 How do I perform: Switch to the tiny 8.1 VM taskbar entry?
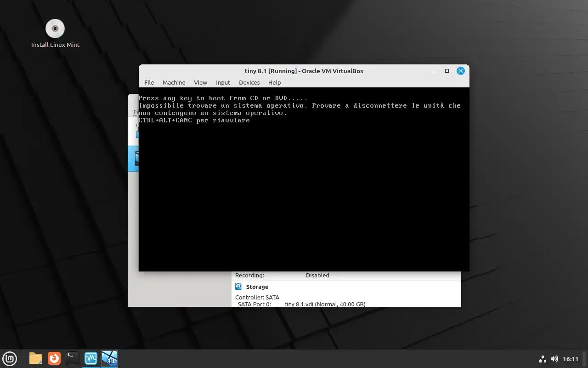pyautogui.click(x=109, y=358)
